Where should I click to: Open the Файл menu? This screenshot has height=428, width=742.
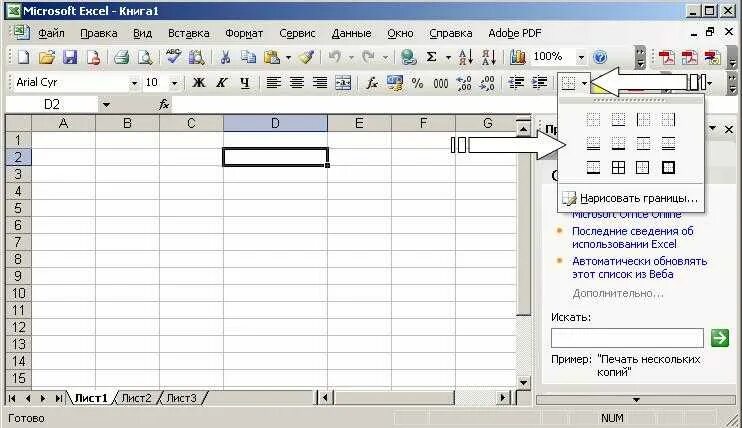pyautogui.click(x=51, y=33)
